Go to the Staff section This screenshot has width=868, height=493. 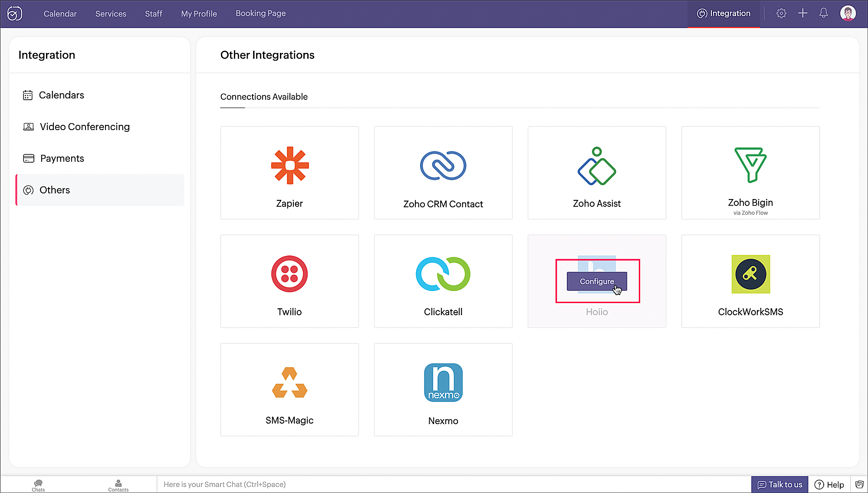154,13
